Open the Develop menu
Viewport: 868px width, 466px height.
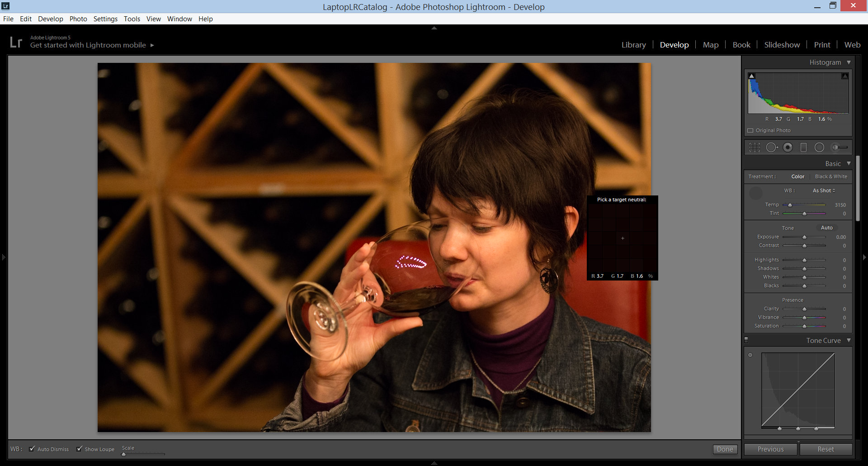click(51, 19)
